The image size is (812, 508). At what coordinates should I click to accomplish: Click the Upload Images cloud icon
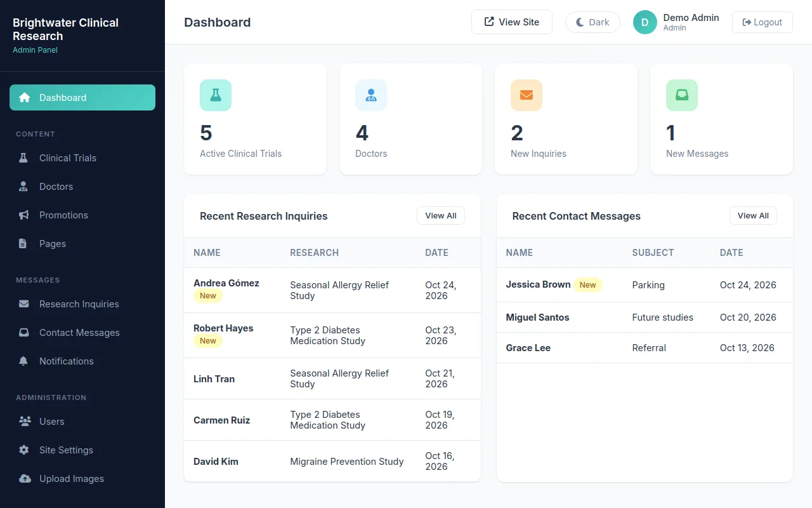[25, 479]
